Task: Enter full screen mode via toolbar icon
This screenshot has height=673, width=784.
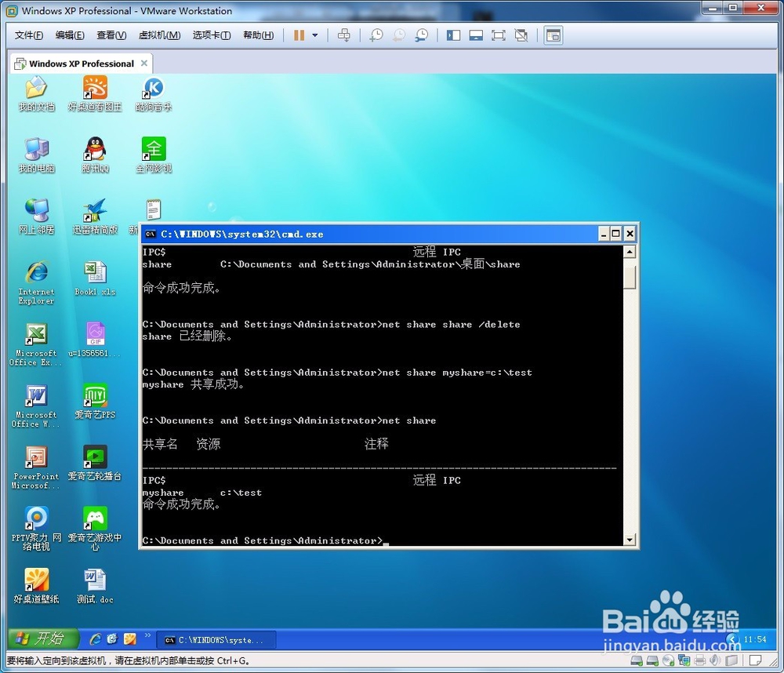Action: (499, 35)
